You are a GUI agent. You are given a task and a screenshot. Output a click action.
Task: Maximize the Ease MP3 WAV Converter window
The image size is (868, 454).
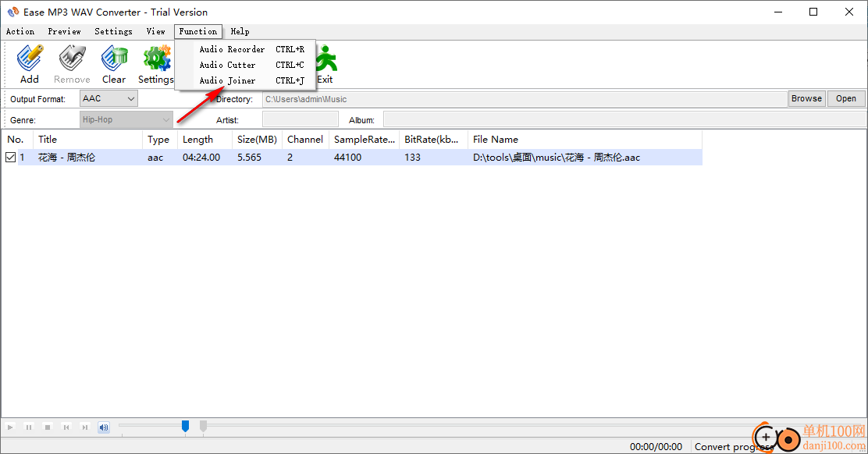coord(813,12)
